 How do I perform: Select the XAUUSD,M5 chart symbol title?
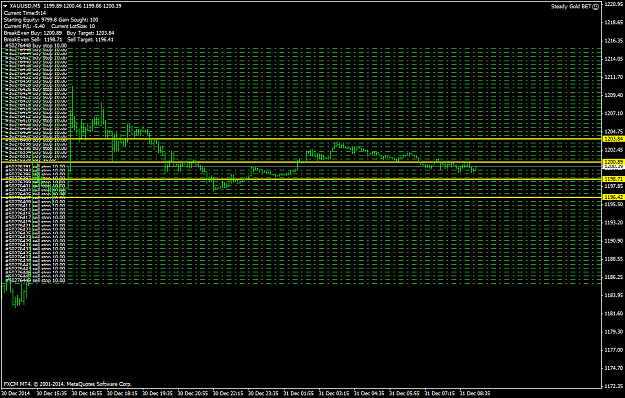tap(26, 6)
